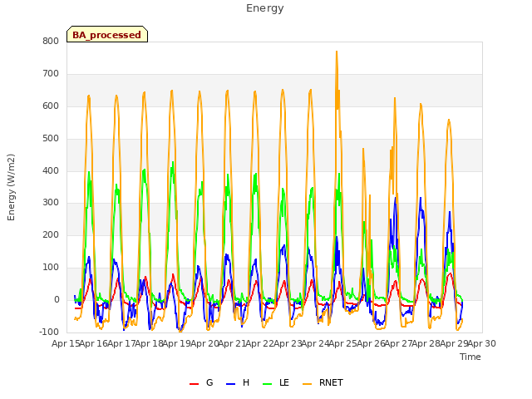Click the 800 y-axis tick label
Image resolution: width=532 pixels, height=399 pixels.
tap(51, 41)
